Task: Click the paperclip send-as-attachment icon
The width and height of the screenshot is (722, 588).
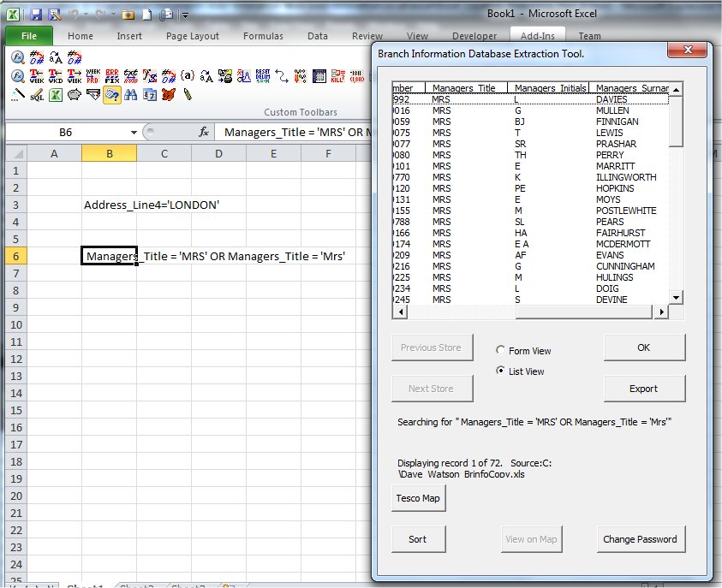Action: 165,15
